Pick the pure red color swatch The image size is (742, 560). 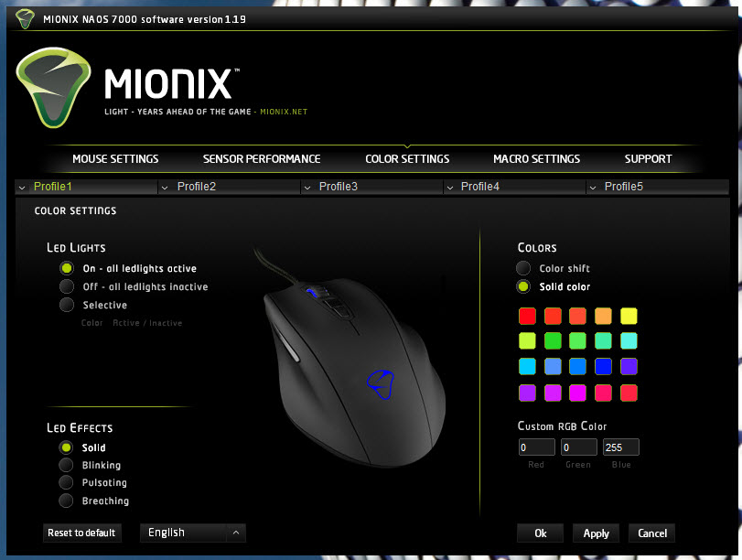(527, 316)
